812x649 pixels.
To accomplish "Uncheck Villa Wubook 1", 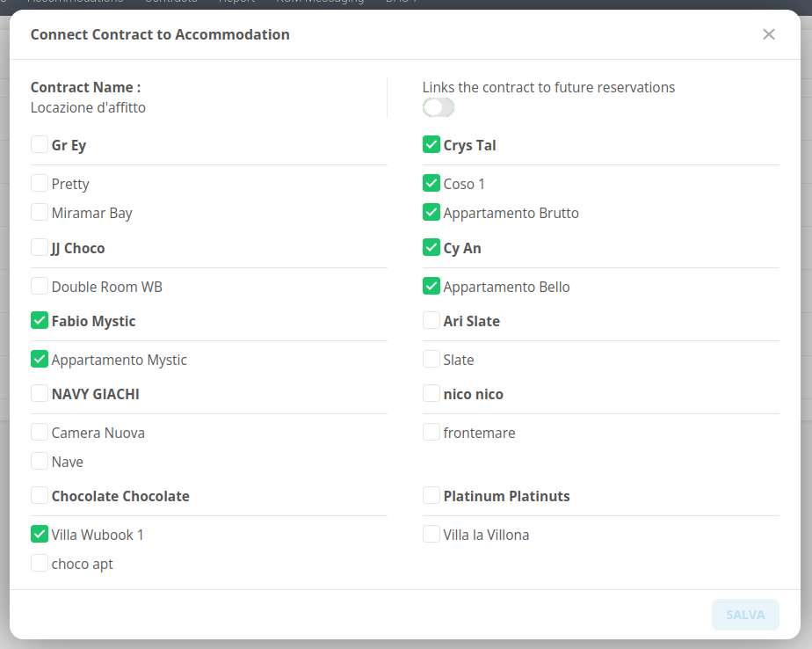I will click(40, 534).
